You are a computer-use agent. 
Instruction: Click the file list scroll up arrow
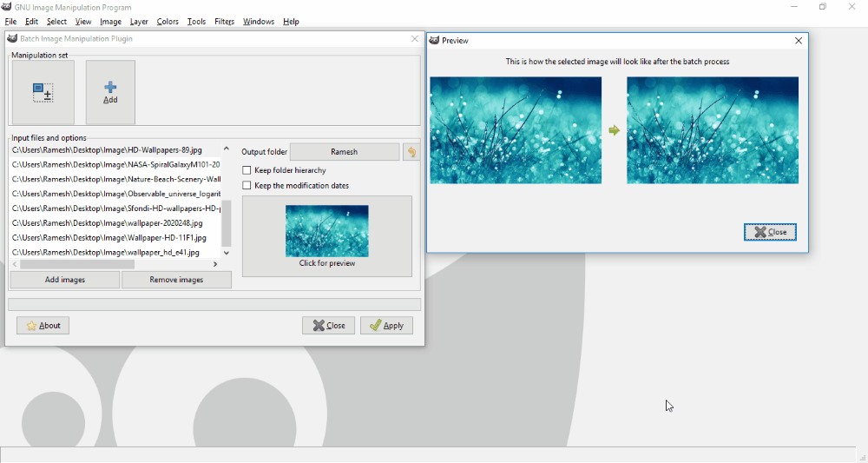[x=226, y=149]
